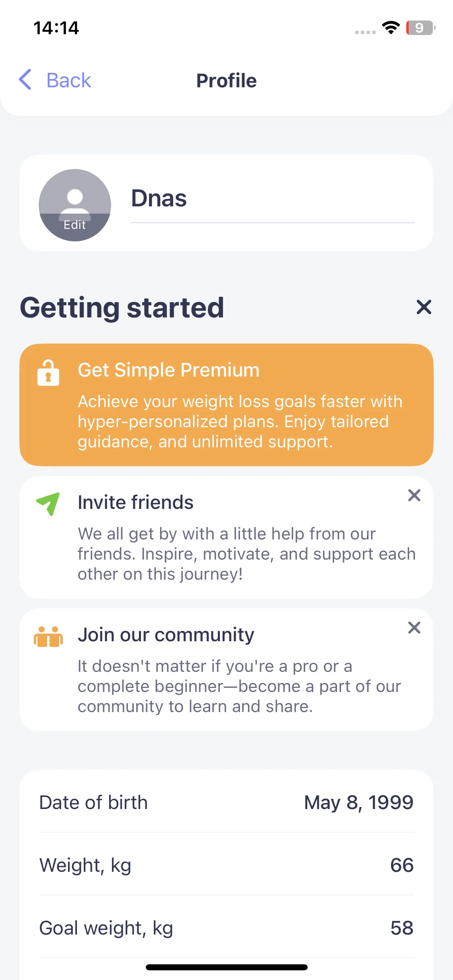Change the May 8, 1999 date value
The width and height of the screenshot is (453, 980).
click(x=359, y=802)
